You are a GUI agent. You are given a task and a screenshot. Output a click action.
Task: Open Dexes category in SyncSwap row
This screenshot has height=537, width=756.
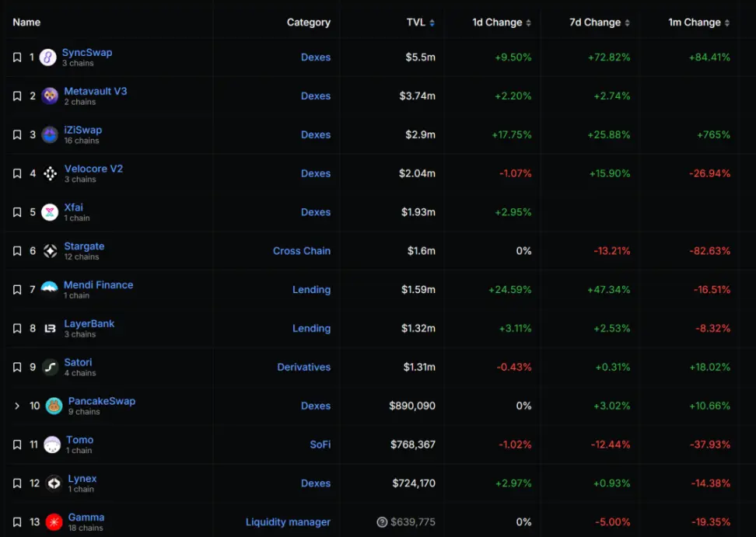[x=316, y=58]
